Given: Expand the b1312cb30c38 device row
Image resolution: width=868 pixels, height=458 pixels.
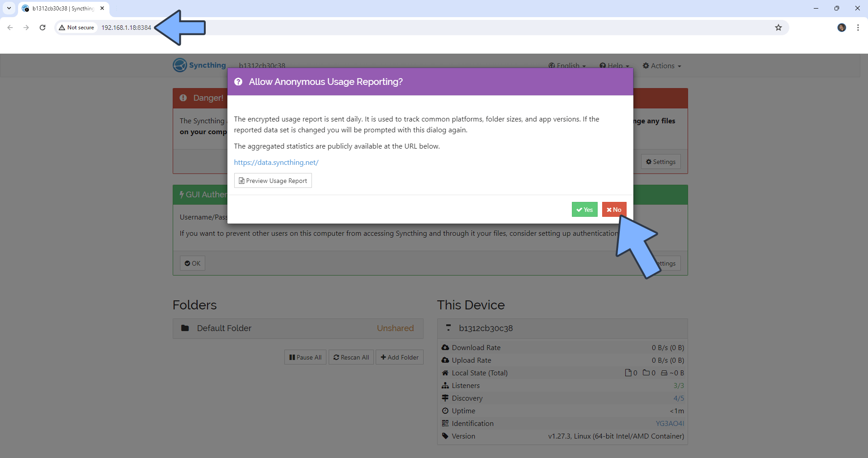Looking at the screenshot, I should [562, 328].
